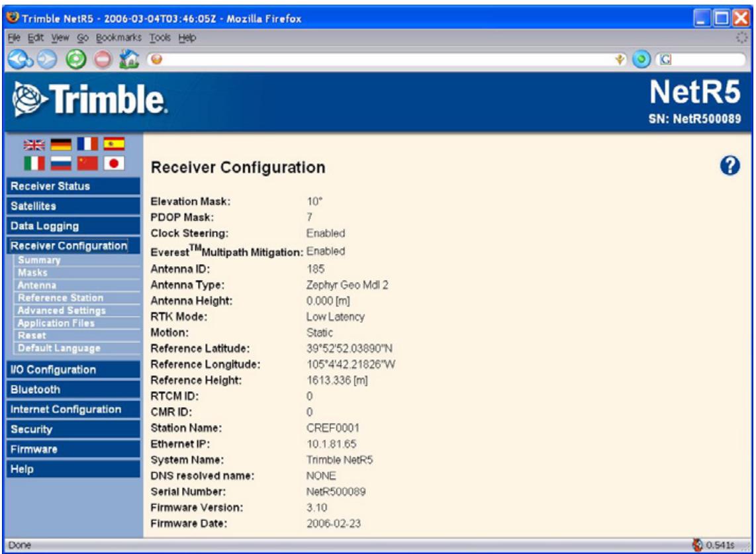Image resolution: width=756 pixels, height=554 pixels.
Task: Switch language with the Chinese flag
Action: pyautogui.click(x=87, y=163)
